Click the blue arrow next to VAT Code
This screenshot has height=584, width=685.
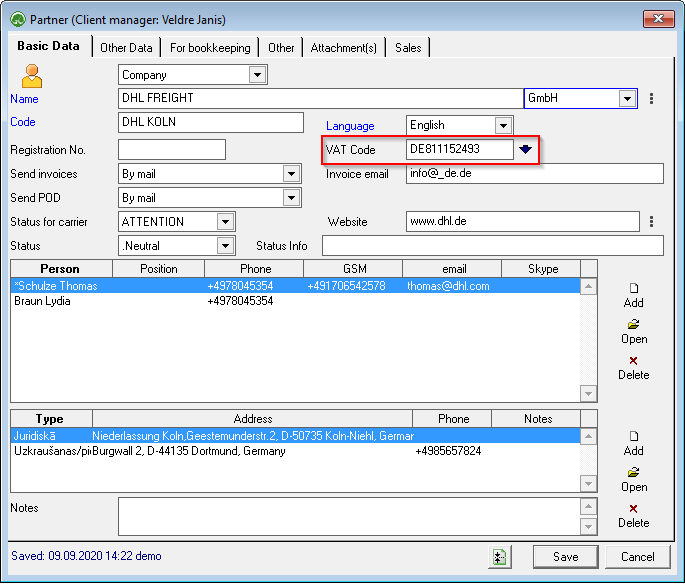pos(525,149)
